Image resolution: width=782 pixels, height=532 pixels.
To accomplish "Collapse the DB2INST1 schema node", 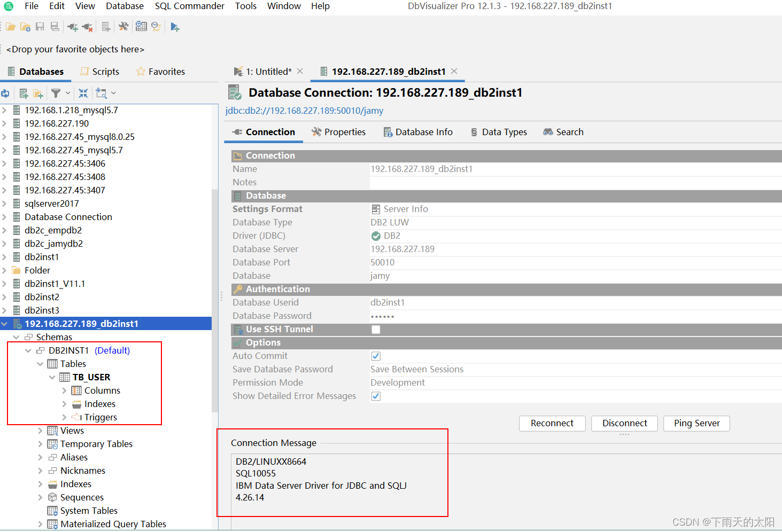I will (x=28, y=350).
